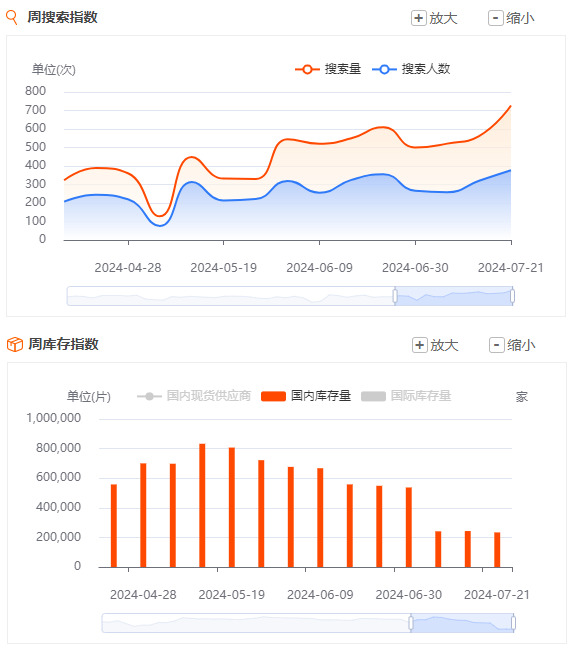Screen dimensions: 575x652
Task: Toggle the 搜索人数 blue legend marker
Action: click(385, 69)
